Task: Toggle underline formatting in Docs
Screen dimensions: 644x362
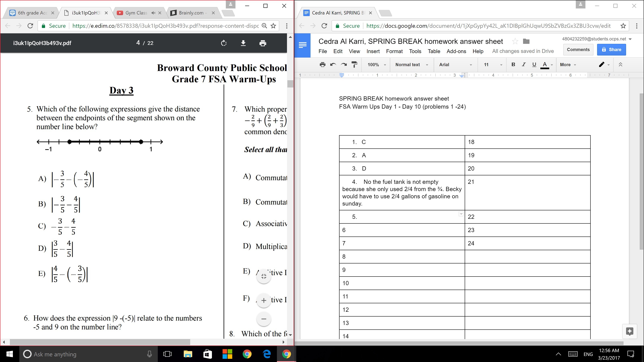Action: point(534,65)
